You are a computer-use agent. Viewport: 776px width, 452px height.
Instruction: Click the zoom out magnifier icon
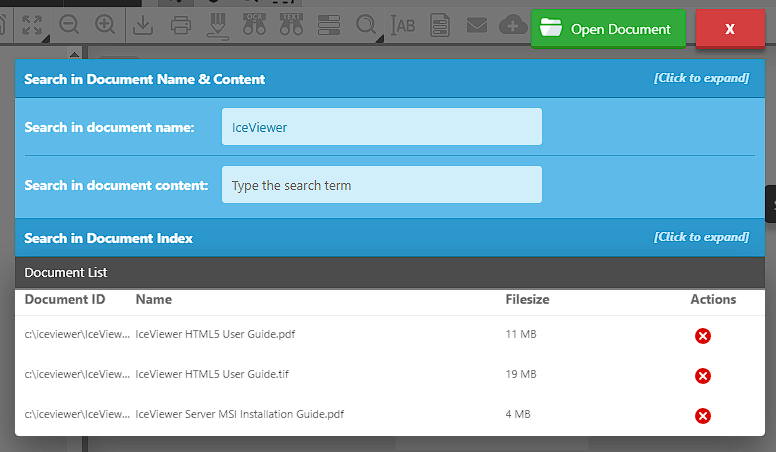[68, 25]
